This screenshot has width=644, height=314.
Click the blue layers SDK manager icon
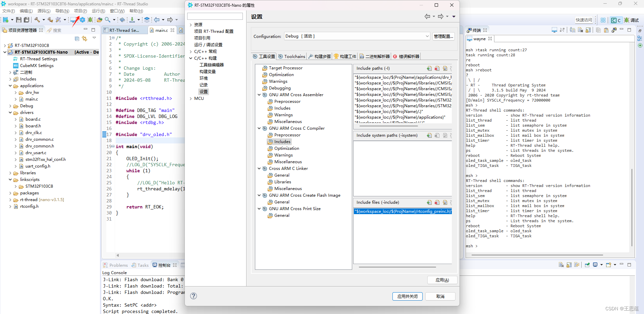[x=147, y=20]
